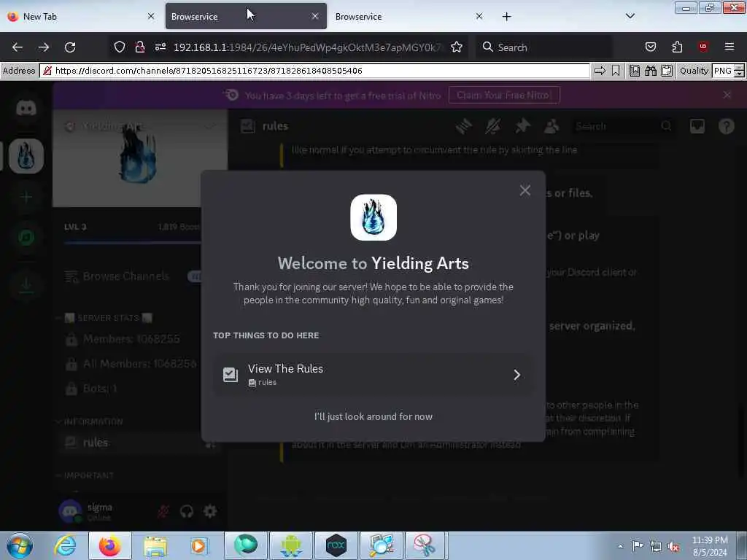Viewport: 747px width, 560px height.
Task: Open the Firefox extensions puzzle icon
Action: click(677, 47)
